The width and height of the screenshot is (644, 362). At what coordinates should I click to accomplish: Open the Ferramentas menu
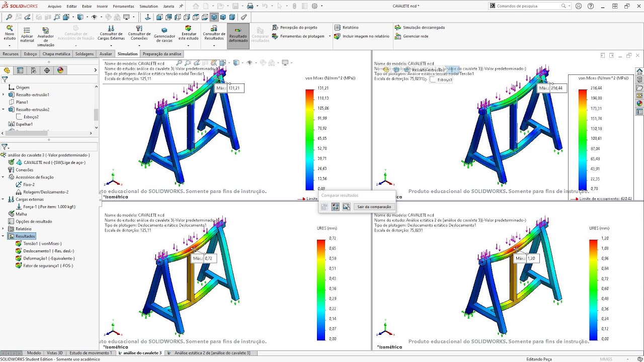[123, 7]
